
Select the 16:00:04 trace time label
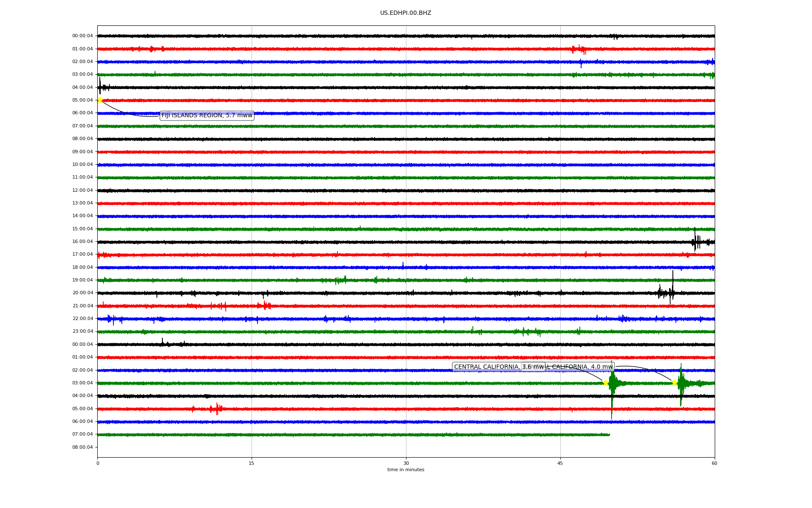coord(82,242)
